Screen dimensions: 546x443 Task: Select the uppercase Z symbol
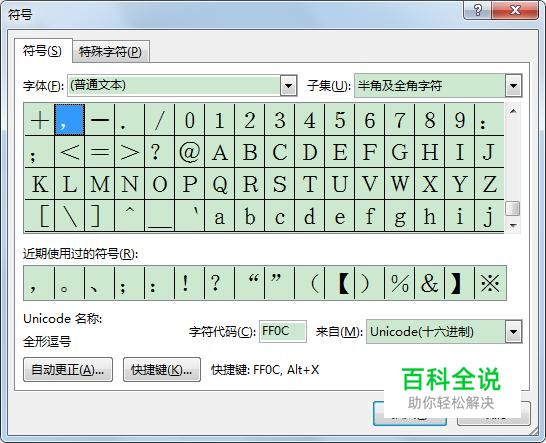click(489, 184)
